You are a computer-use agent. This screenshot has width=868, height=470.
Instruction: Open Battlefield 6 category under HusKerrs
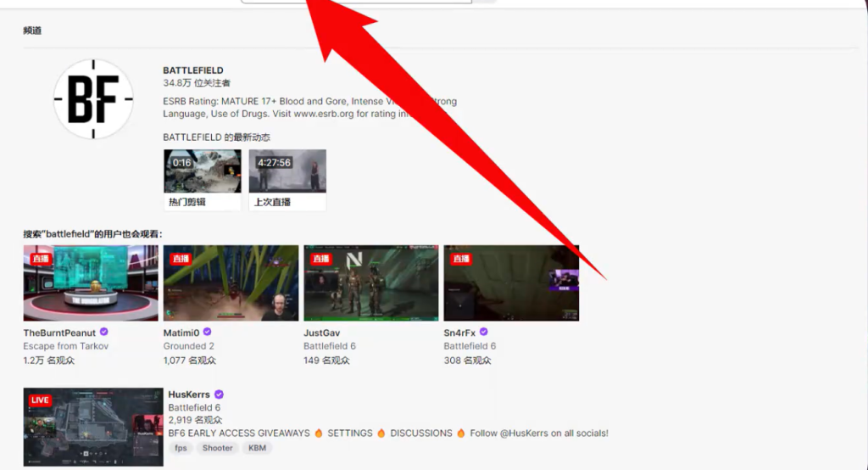coord(194,407)
